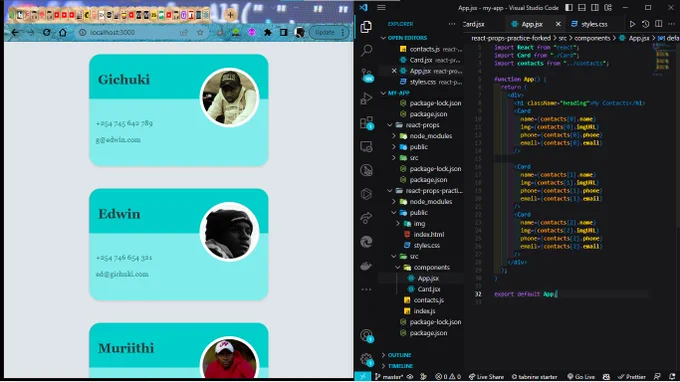Open the Search view in activity bar
This screenshot has height=382, width=680.
pos(366,50)
